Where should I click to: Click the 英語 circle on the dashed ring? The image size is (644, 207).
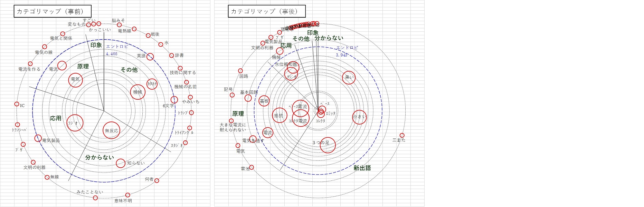[150, 57]
